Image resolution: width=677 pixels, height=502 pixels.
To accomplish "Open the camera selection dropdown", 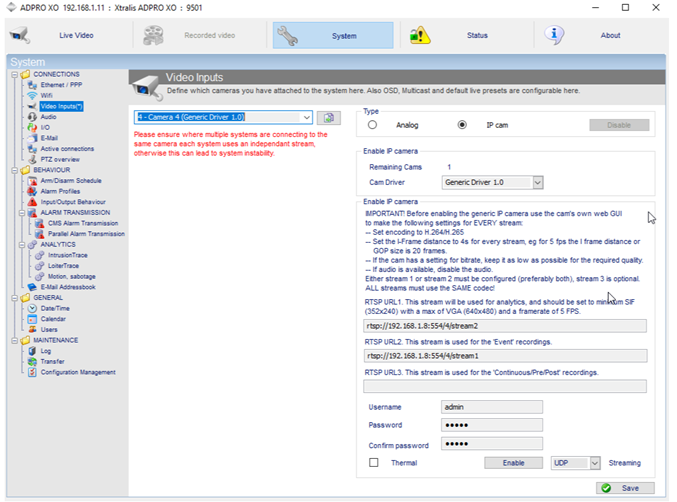I will coord(306,117).
